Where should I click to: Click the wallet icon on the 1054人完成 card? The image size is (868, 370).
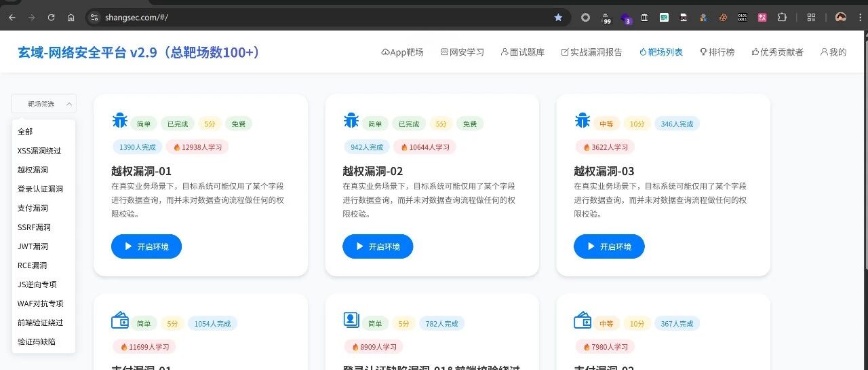[x=119, y=320]
